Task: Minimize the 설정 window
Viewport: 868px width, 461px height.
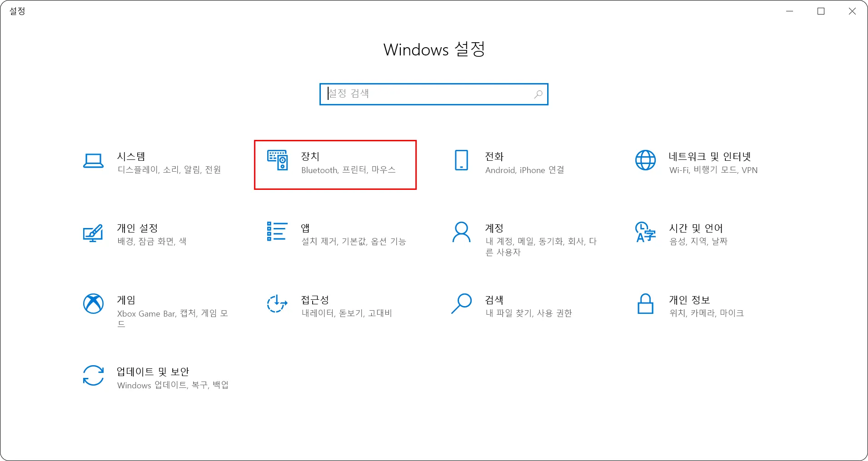Action: tap(790, 11)
